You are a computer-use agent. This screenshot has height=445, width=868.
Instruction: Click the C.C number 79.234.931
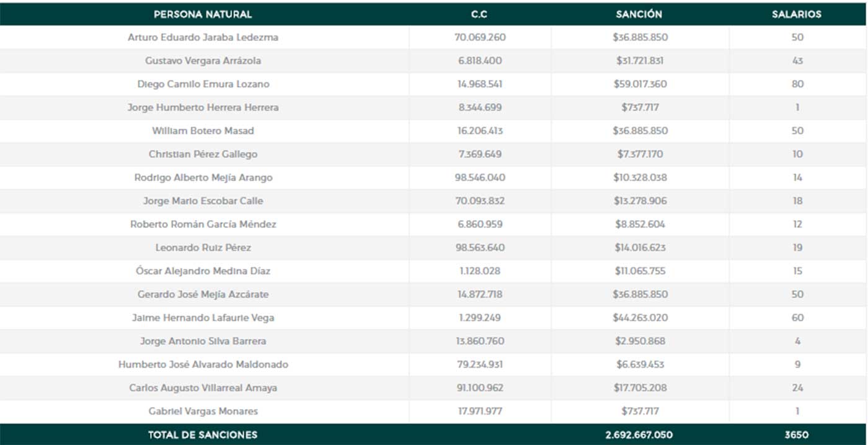coord(480,364)
